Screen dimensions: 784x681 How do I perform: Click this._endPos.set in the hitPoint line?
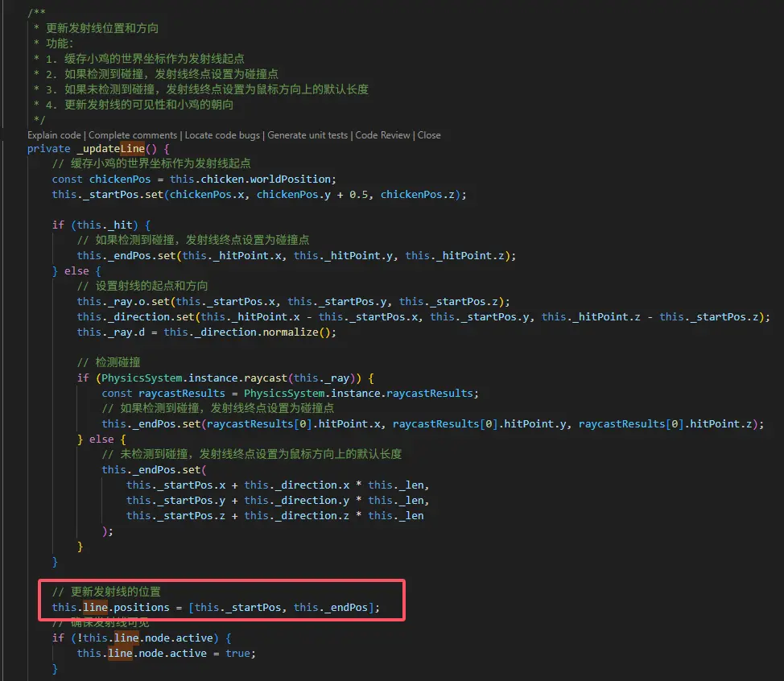tap(126, 255)
